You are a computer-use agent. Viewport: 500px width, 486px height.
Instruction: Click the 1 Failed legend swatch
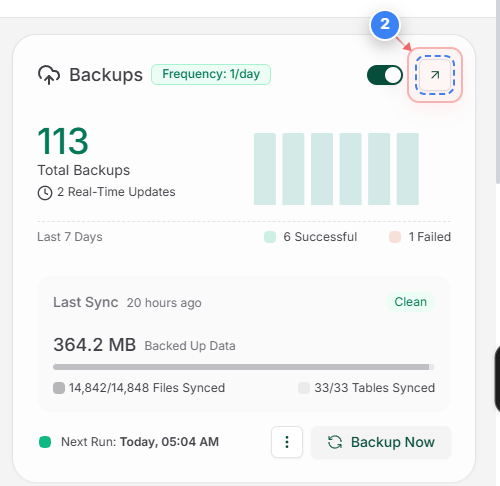[395, 237]
